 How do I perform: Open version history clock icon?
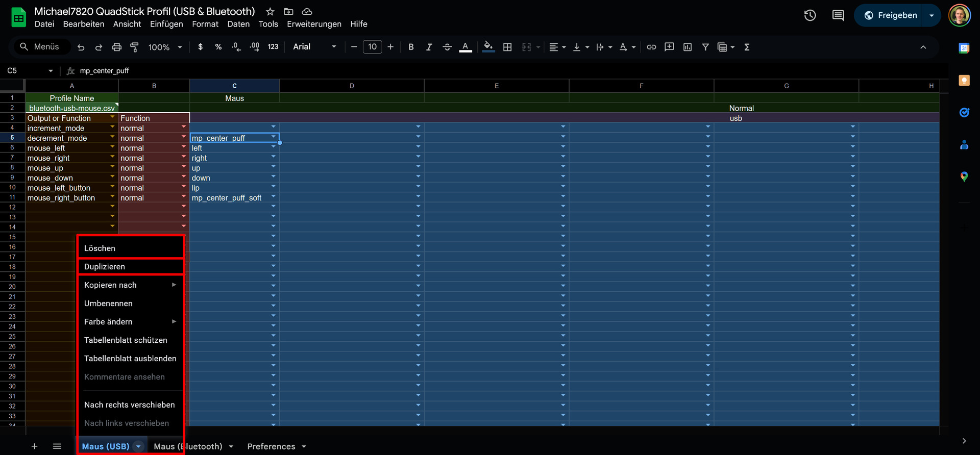tap(810, 15)
